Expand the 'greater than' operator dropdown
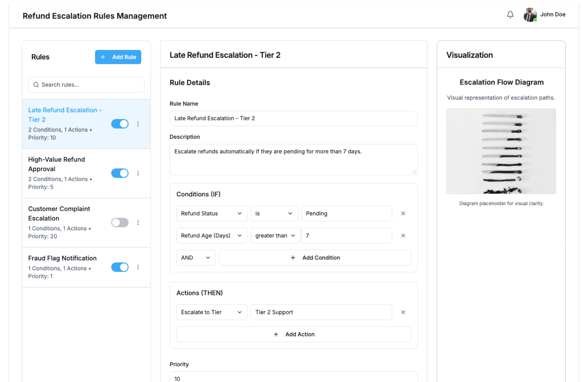 [275, 235]
